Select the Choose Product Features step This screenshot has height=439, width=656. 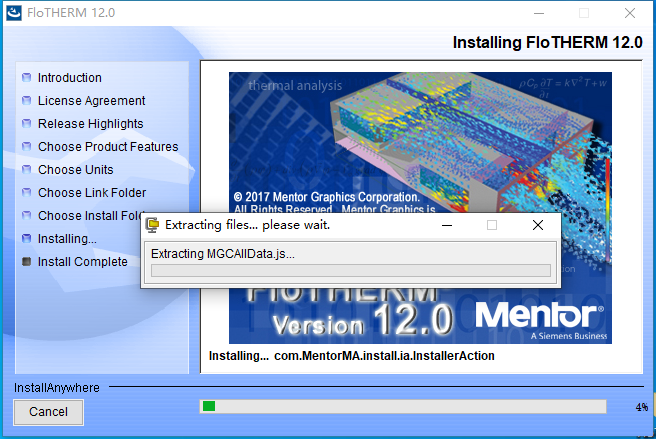tap(108, 146)
